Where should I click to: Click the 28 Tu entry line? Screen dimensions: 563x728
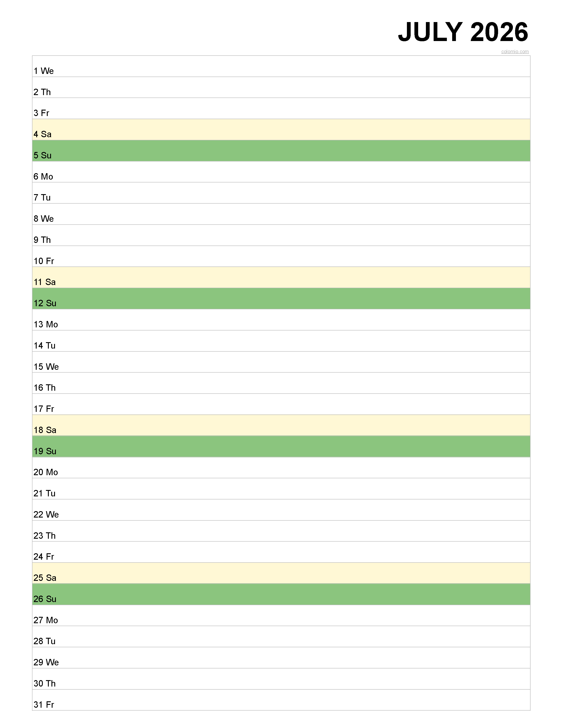(x=281, y=637)
